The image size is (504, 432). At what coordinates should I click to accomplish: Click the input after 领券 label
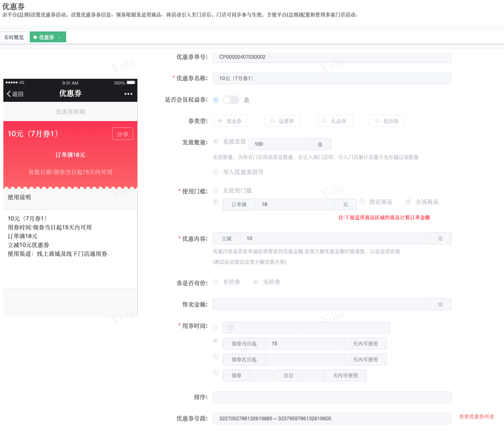tap(261, 375)
